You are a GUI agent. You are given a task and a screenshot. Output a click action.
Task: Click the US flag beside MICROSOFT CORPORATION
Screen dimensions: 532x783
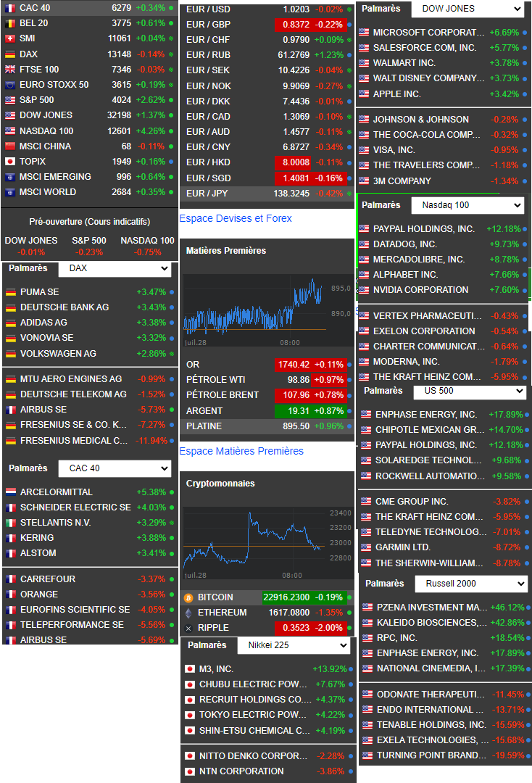[x=364, y=33]
